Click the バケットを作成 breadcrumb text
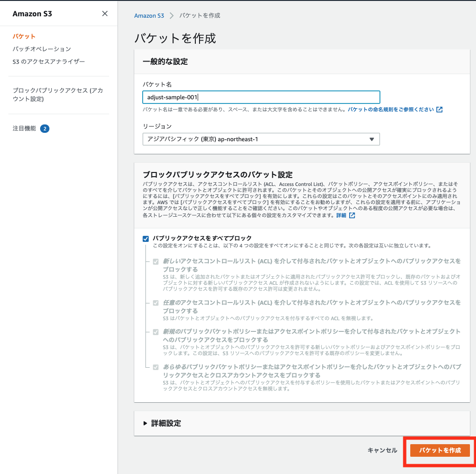The width and height of the screenshot is (476, 474). (200, 15)
